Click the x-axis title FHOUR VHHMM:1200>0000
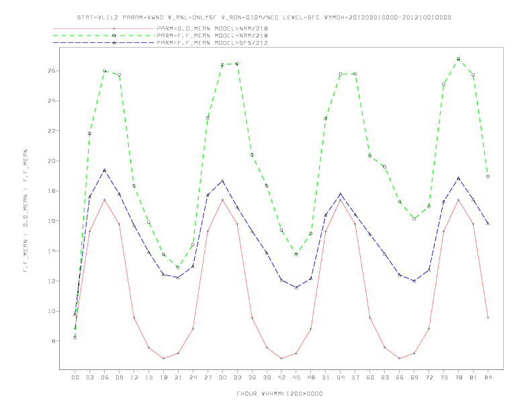532x411 pixels. point(279,394)
